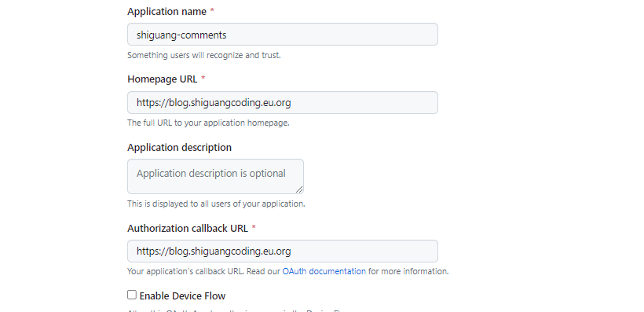Viewport: 644px width, 312px height.
Task: Click the 'Application name' label
Action: [166, 12]
